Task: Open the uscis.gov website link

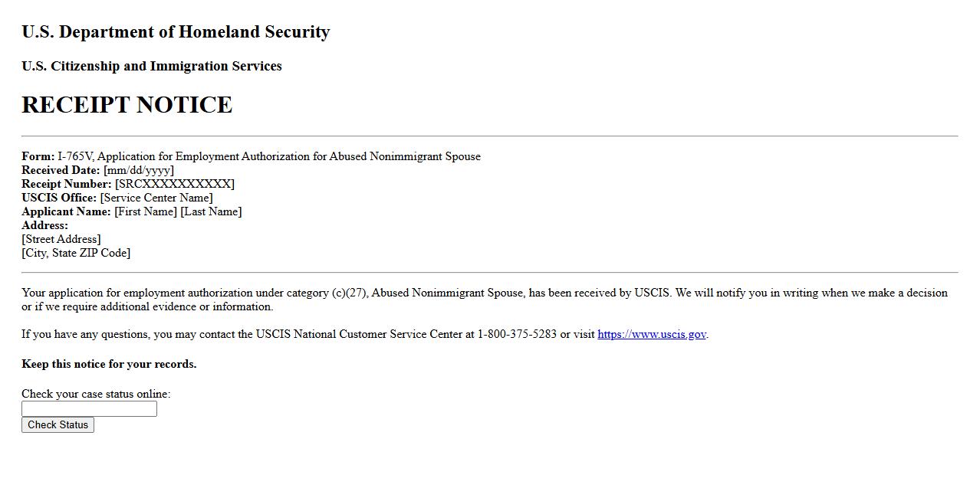Action: click(651, 334)
